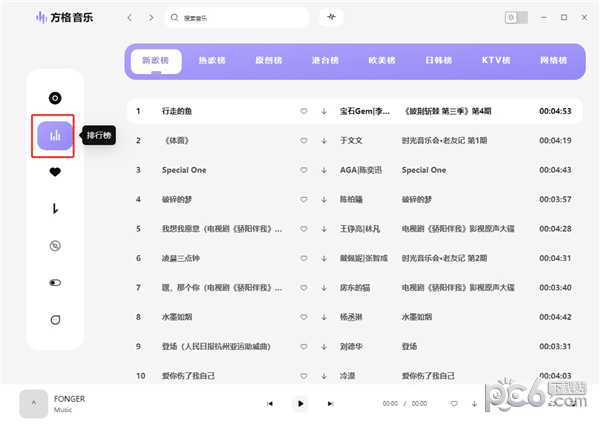The height and width of the screenshot is (424, 600).
Task: Favorite the current track in player bar
Action: click(x=454, y=404)
